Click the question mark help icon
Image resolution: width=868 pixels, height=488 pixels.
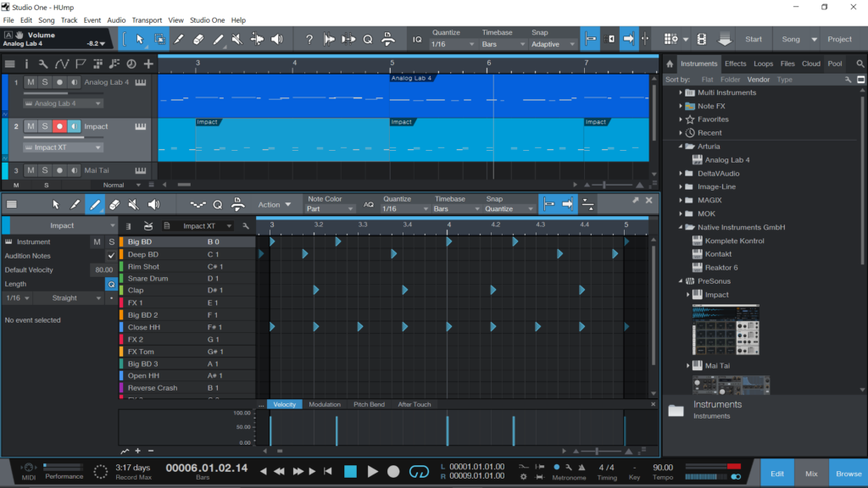(x=309, y=39)
